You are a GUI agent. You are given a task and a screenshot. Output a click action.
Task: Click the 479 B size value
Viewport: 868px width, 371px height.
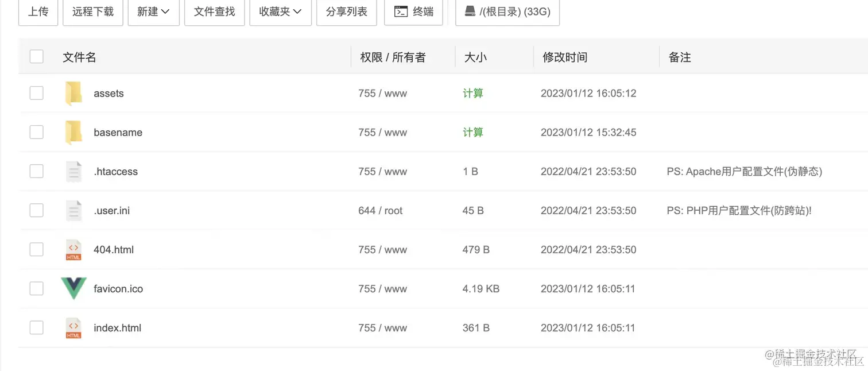pos(476,250)
